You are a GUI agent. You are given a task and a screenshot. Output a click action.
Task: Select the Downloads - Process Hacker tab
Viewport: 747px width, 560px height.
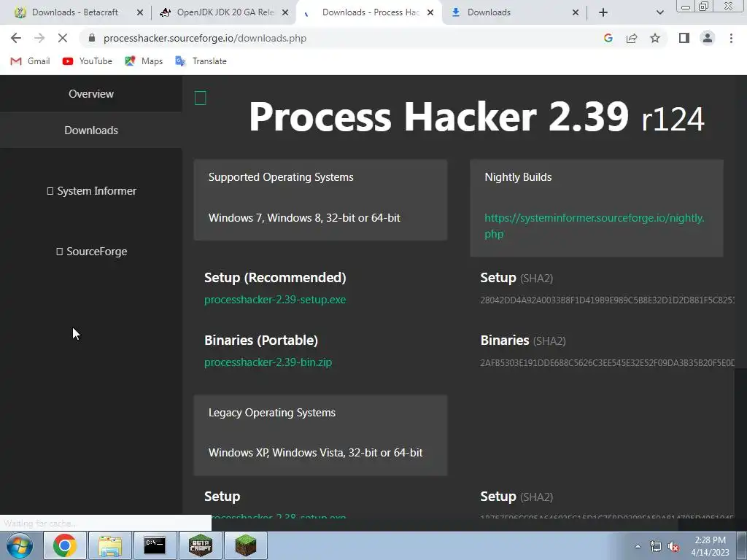(x=370, y=12)
